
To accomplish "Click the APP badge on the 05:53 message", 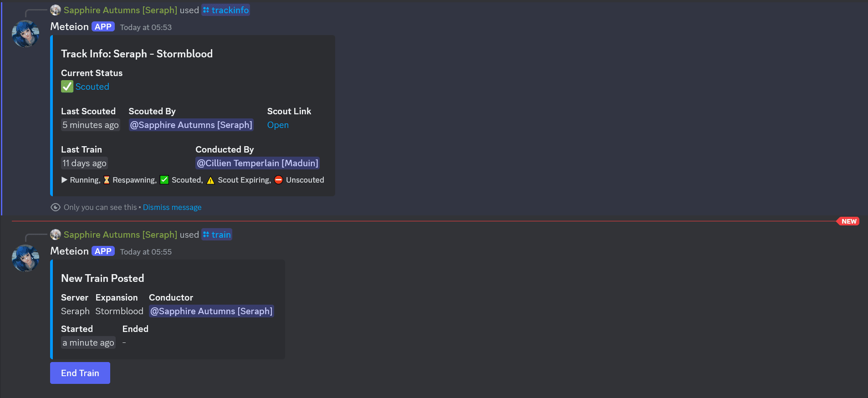I will 103,27.
